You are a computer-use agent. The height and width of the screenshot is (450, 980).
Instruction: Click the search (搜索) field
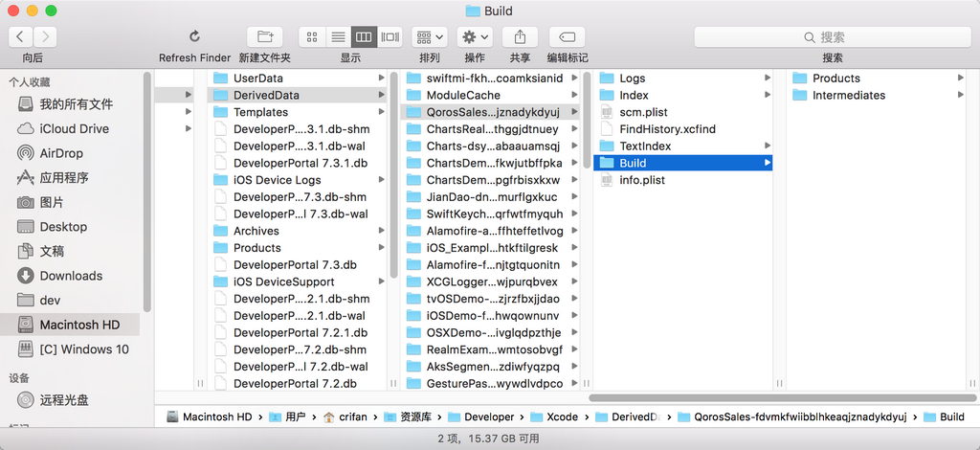[x=833, y=37]
